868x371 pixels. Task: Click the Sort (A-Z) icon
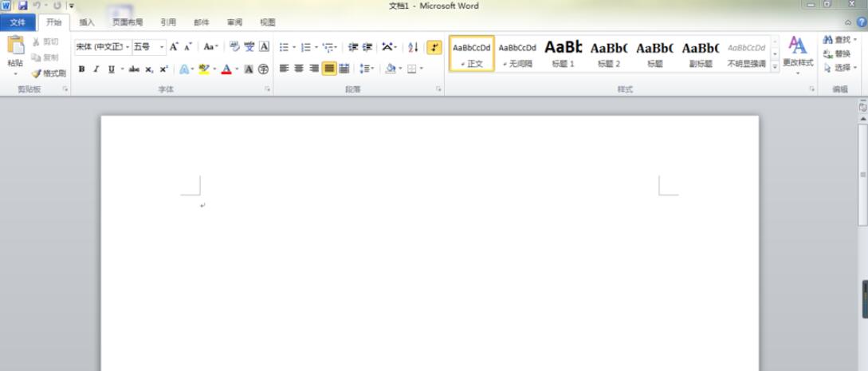pyautogui.click(x=413, y=47)
